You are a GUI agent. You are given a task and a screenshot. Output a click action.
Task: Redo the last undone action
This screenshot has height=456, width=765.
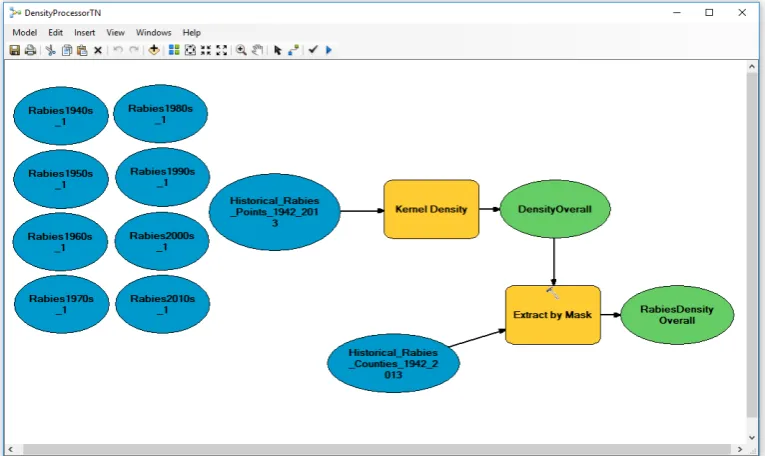(134, 50)
